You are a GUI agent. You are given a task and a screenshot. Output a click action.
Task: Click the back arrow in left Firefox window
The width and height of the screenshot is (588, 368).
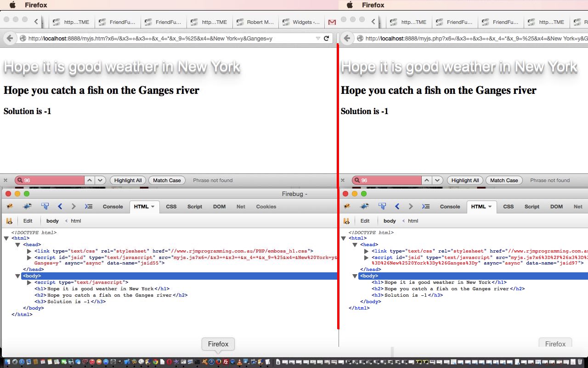click(x=10, y=39)
